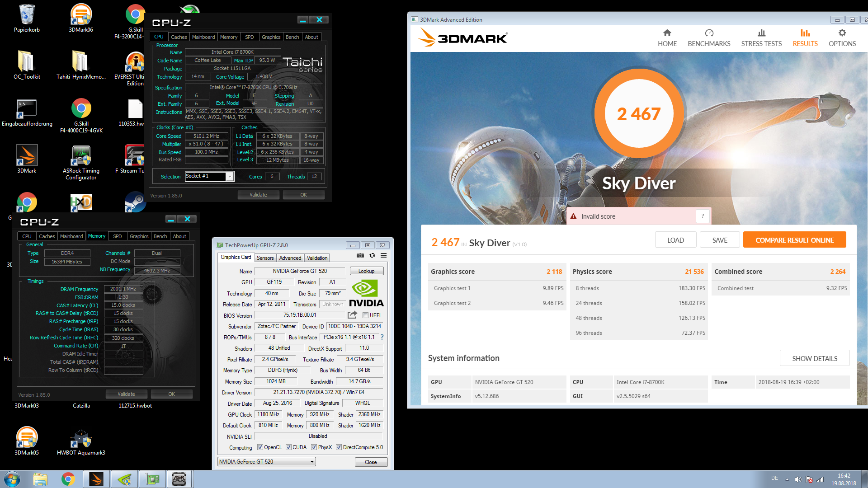The image size is (868, 488).
Task: Click BIOS version share/export icon
Action: click(352, 314)
